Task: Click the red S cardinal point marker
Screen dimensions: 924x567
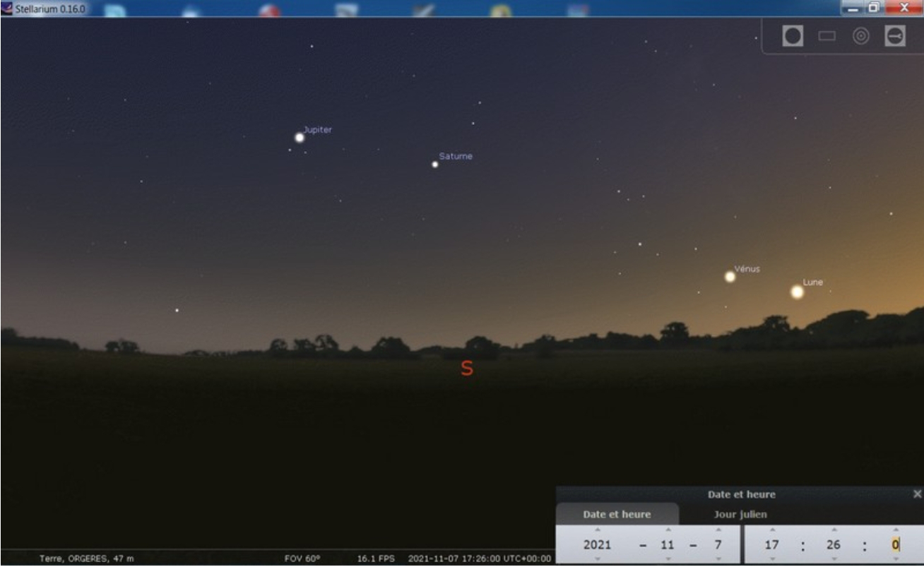Action: tap(466, 368)
